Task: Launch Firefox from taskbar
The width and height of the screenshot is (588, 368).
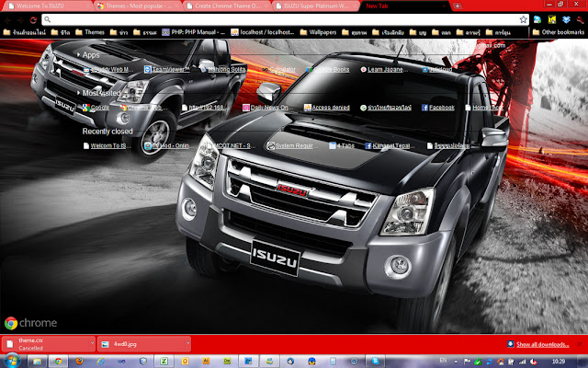Action: [79, 362]
